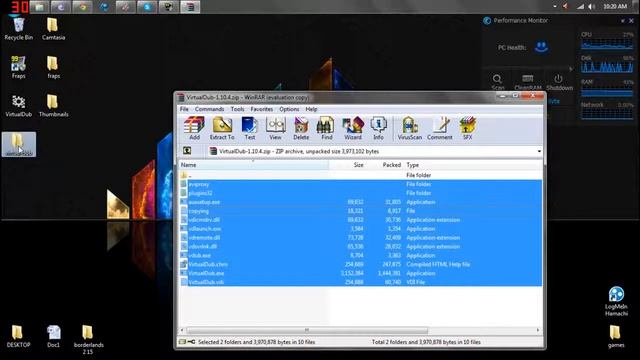Click the View toolbar icon in WinRAR
Screen dimensions: 640x360
click(276, 128)
